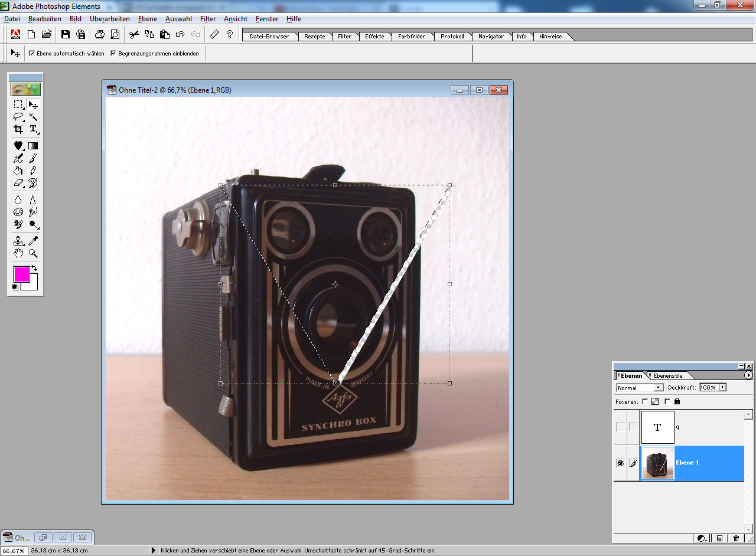
Task: Click swap foreground/background colors arrow
Action: pos(34,269)
